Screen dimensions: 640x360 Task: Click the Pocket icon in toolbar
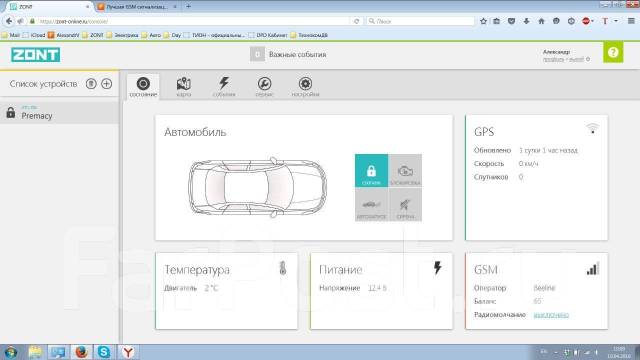[511, 21]
